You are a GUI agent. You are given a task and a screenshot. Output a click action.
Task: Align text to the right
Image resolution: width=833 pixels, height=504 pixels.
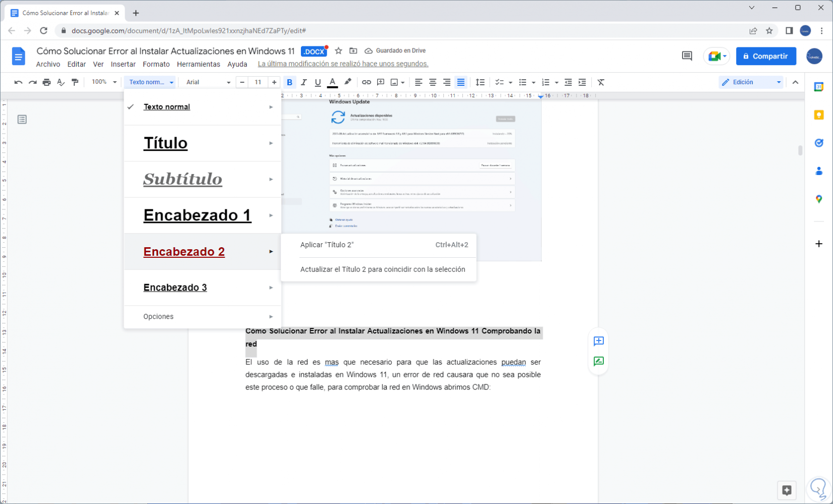(447, 82)
